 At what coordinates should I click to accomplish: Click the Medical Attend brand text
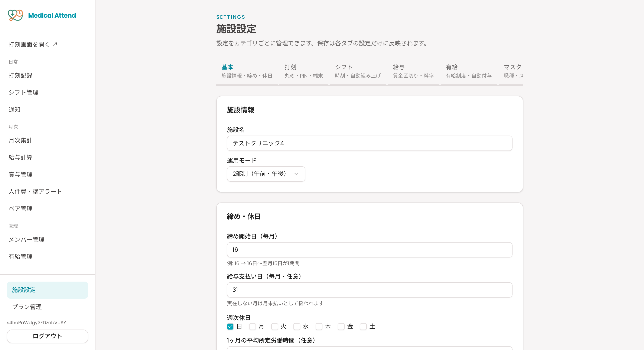tap(52, 16)
